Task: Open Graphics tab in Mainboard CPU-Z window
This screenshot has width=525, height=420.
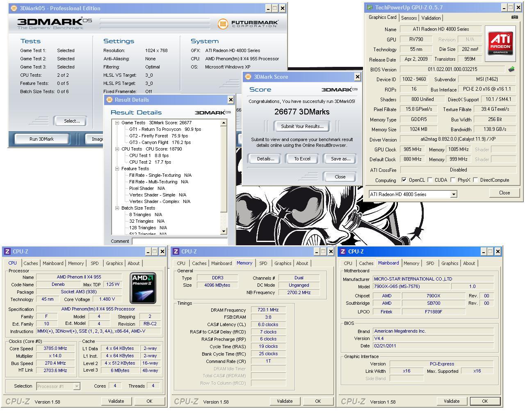Action: tap(450, 263)
